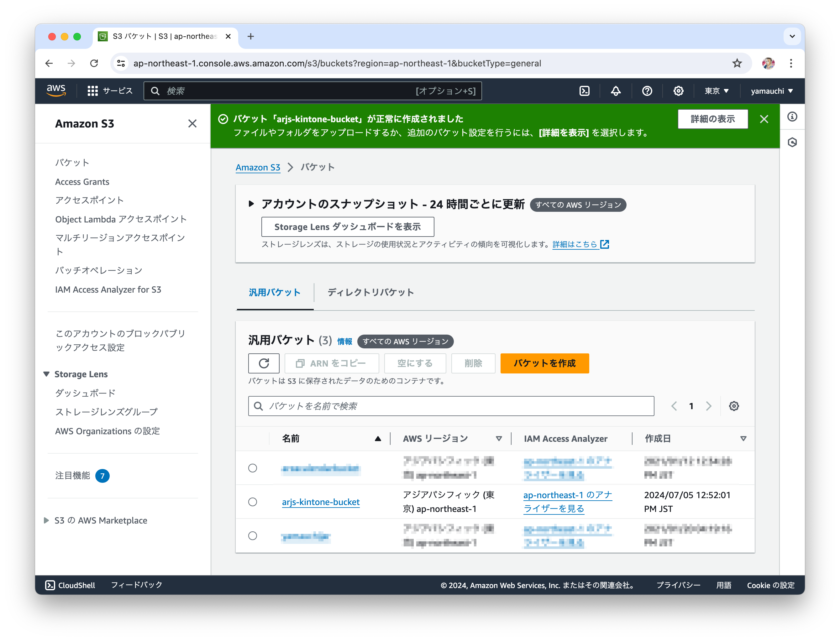Screen dimensions: 840x641
Task: Expand S3 の AWS Marketplace in sidebar
Action: [46, 520]
